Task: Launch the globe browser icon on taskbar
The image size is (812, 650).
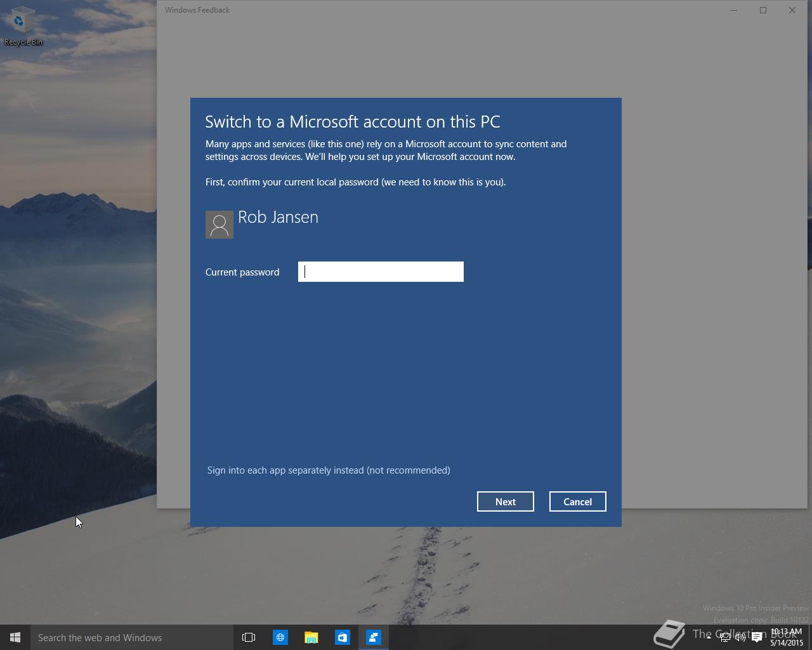Action: tap(280, 637)
